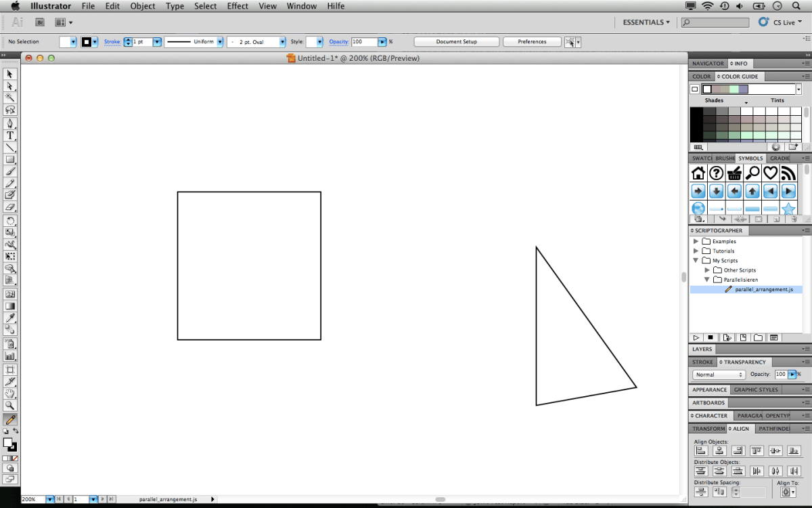Switch to the STROKE tab
Viewport: 812px width, 508px height.
[702, 362]
